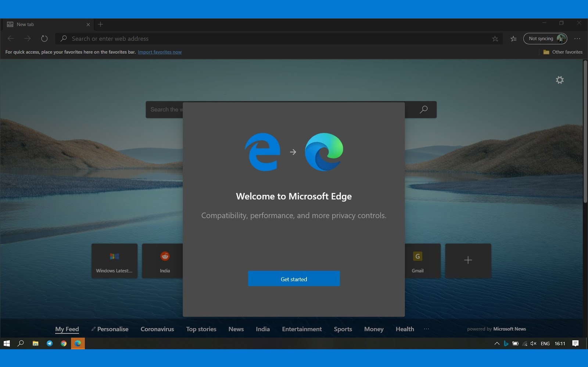Open new tab page settings gear

point(560,80)
